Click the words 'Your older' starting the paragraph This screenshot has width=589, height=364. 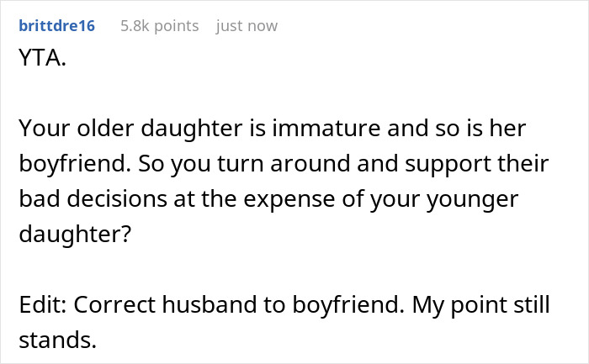(77, 128)
